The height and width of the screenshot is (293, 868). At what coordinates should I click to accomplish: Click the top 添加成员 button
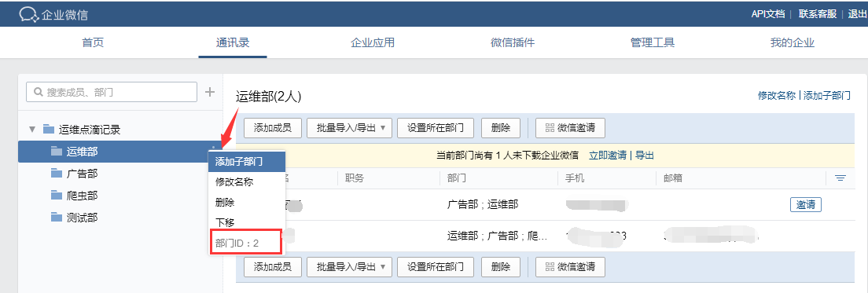(x=272, y=128)
